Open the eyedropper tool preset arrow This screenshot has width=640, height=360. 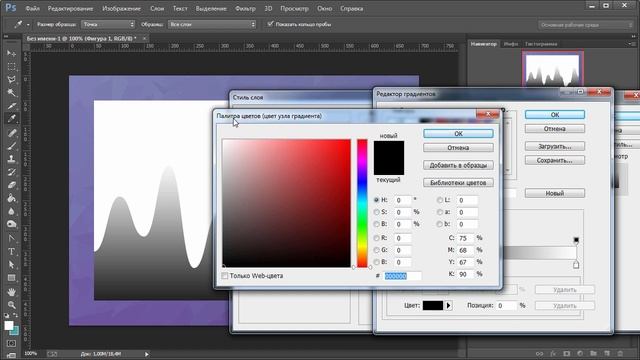(28, 25)
